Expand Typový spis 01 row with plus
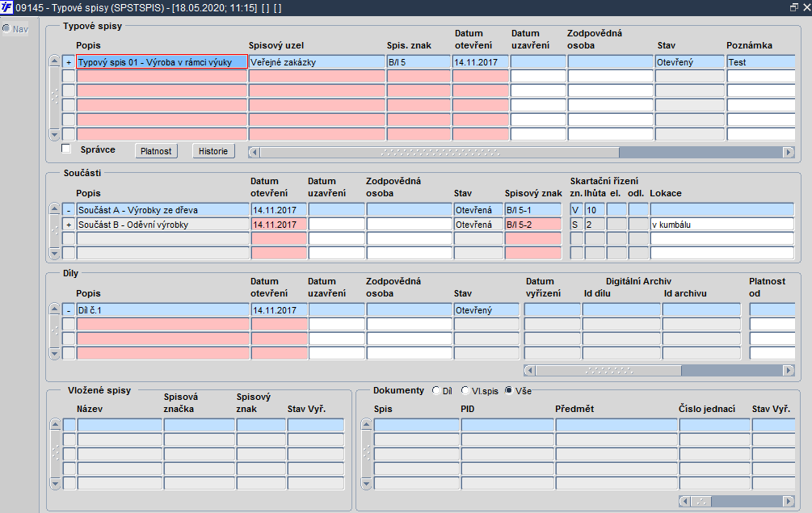This screenshot has height=513, width=812. click(x=69, y=62)
